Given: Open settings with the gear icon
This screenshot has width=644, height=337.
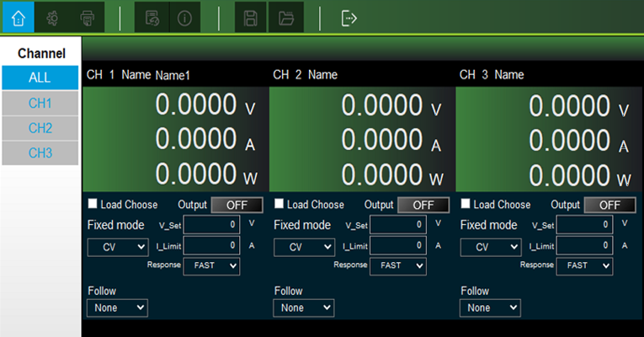Looking at the screenshot, I should tap(52, 17).
